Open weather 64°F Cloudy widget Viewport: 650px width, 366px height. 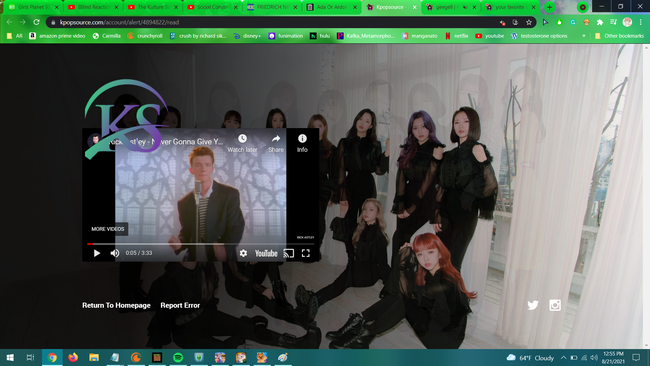pos(530,358)
